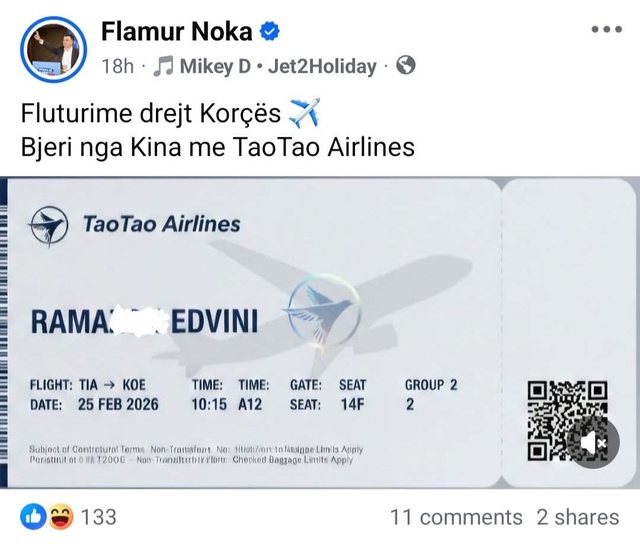This screenshot has height=554, width=640.
Task: Open Flamur Noka's profile picture
Action: [53, 49]
